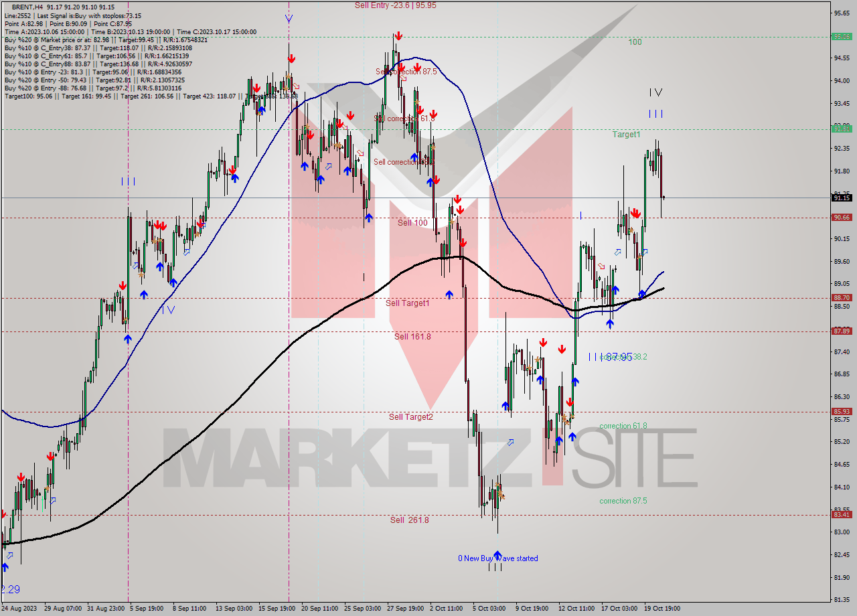Click the red price tag 85.93
The height and width of the screenshot is (616, 857).
[x=842, y=412]
